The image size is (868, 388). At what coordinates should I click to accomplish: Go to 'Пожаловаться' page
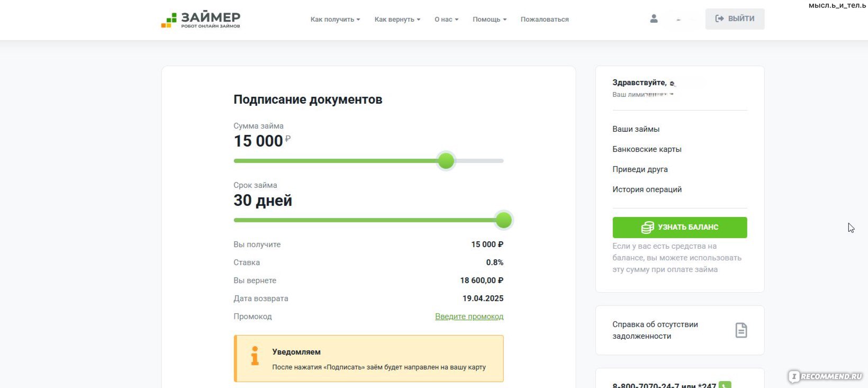pyautogui.click(x=544, y=20)
